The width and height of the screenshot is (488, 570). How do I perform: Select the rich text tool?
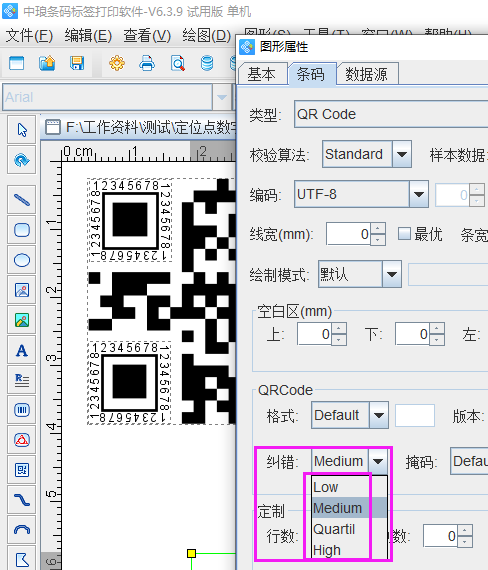(x=22, y=380)
